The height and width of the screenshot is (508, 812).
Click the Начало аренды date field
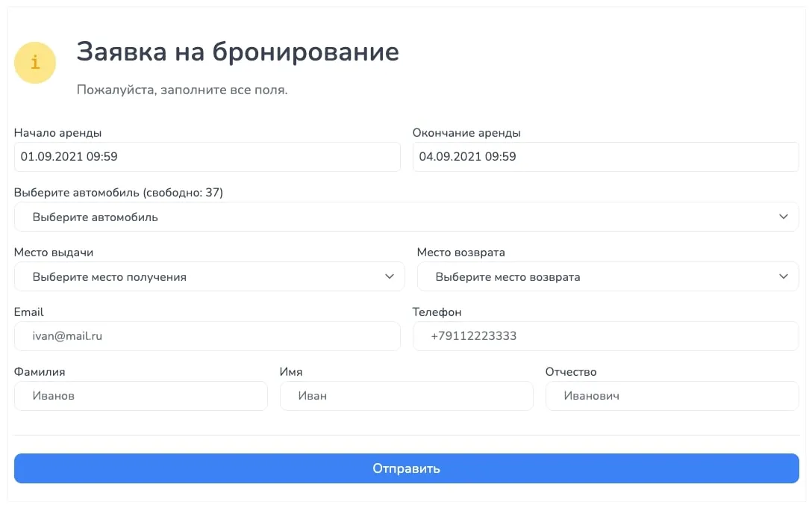(x=207, y=157)
